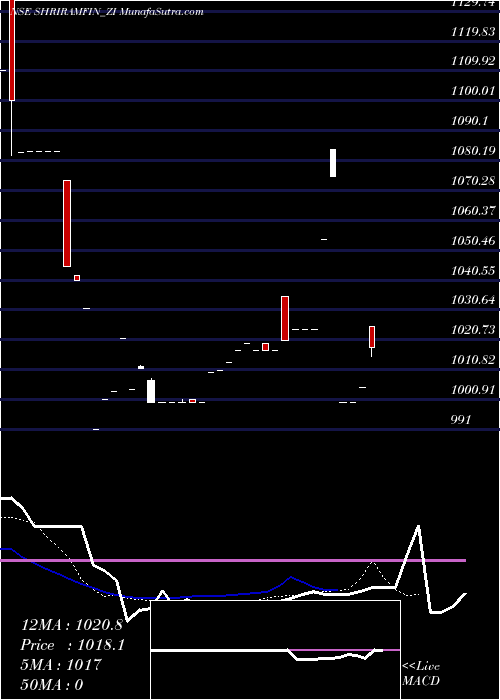
Task: Select the white candle near 1005
Action: (151, 392)
